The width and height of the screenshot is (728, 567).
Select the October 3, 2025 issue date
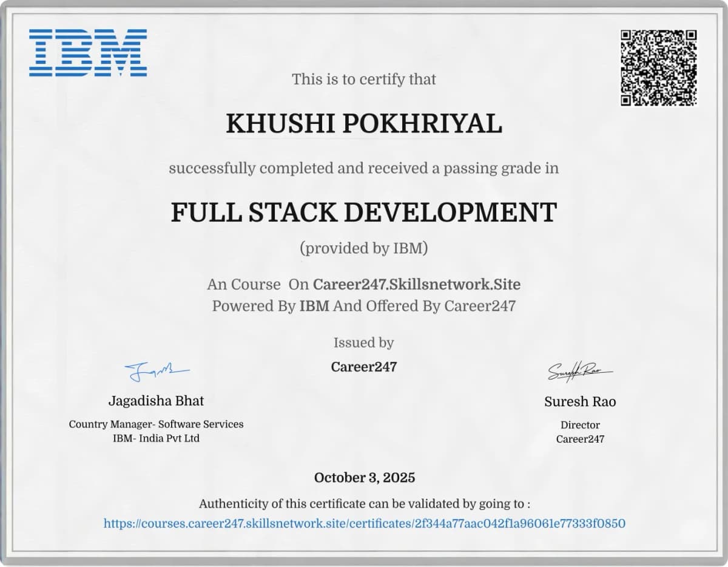coord(364,478)
